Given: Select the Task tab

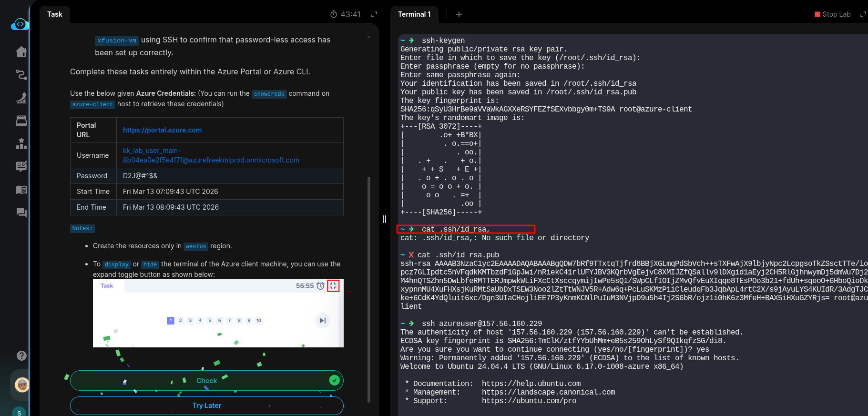Looking at the screenshot, I should 55,14.
